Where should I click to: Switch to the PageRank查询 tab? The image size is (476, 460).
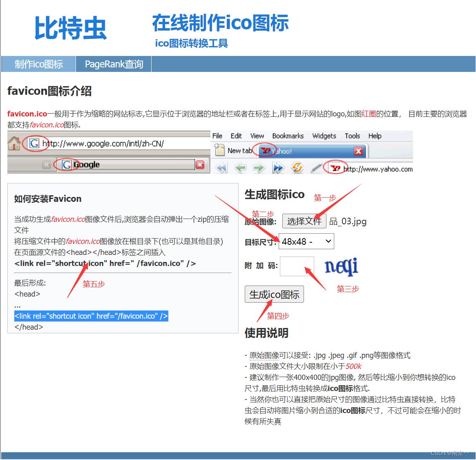tap(113, 64)
